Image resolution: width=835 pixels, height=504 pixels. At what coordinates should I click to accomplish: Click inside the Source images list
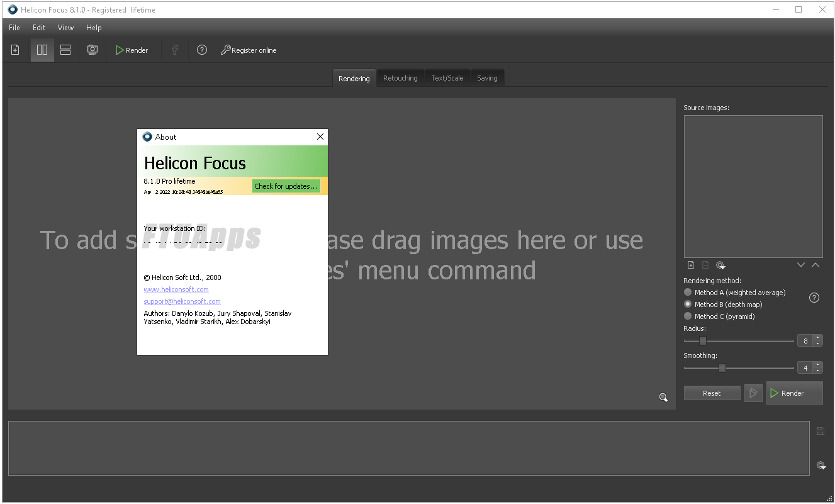(x=753, y=186)
